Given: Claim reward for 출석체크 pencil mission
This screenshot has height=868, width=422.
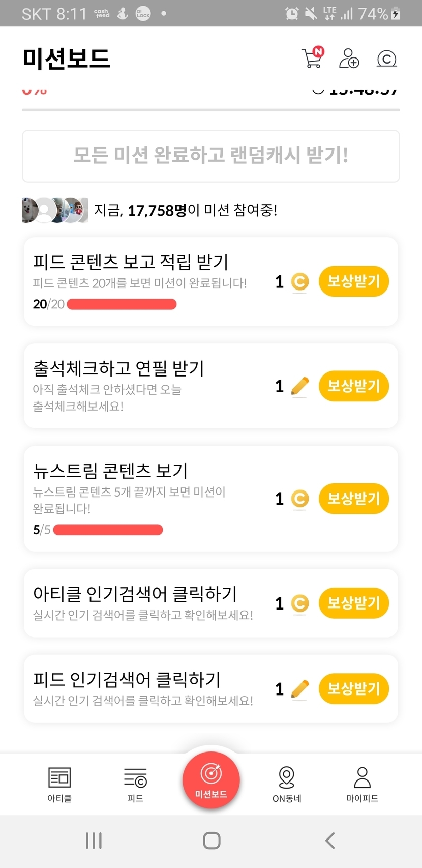Looking at the screenshot, I should pos(354,386).
